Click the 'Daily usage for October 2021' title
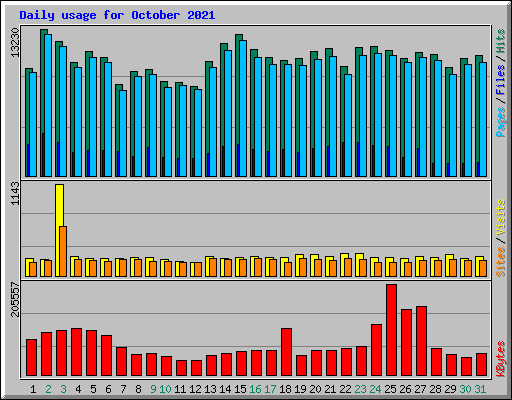512x400 pixels. tap(117, 15)
